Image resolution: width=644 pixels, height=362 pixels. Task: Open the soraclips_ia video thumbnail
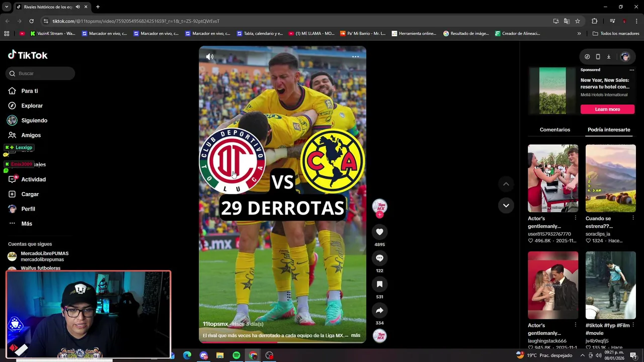[610, 178]
